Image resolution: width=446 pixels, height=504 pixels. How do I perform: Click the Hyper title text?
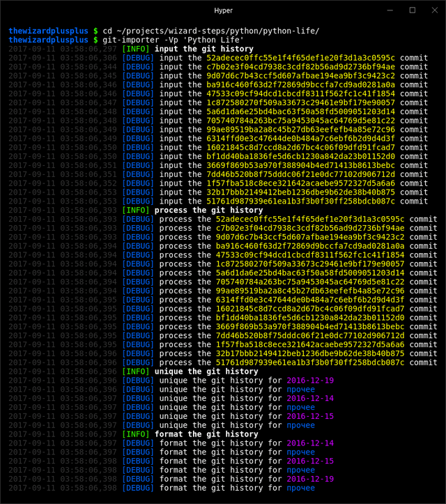point(223,10)
